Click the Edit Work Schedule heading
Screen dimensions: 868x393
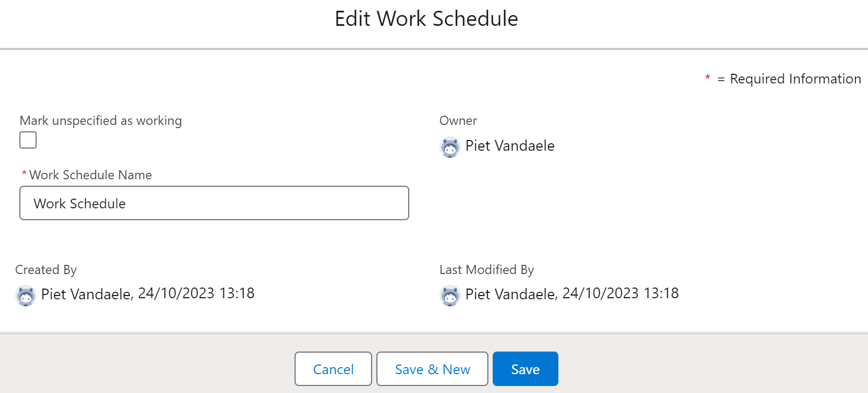coord(426,19)
